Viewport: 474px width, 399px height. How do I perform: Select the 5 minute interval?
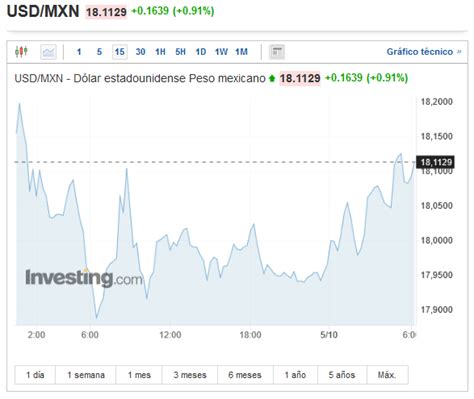(x=99, y=52)
